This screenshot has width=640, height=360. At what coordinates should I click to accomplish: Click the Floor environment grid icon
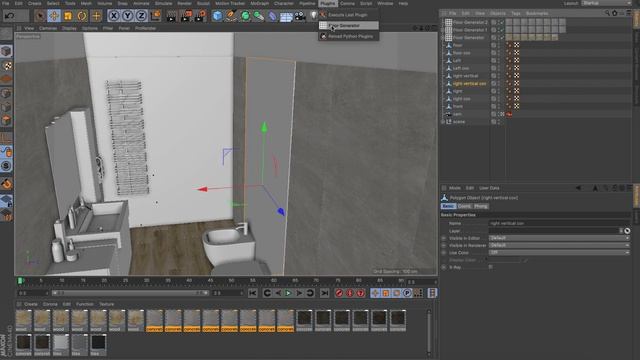coord(286,16)
